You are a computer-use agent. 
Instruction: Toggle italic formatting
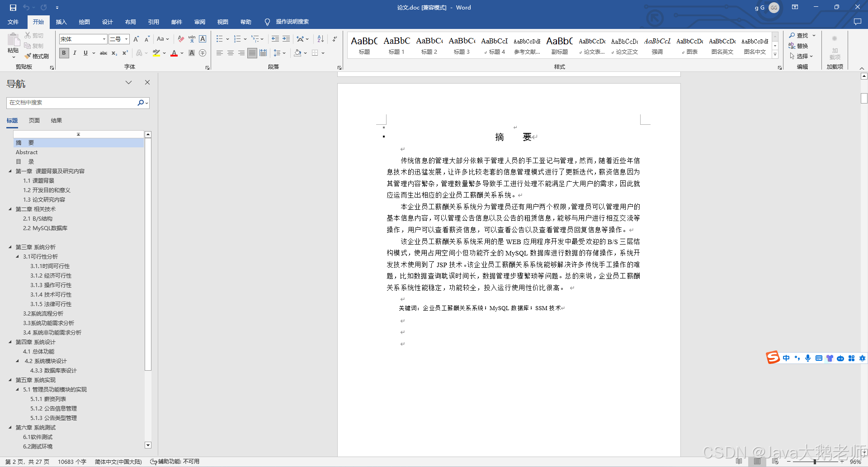pos(75,53)
